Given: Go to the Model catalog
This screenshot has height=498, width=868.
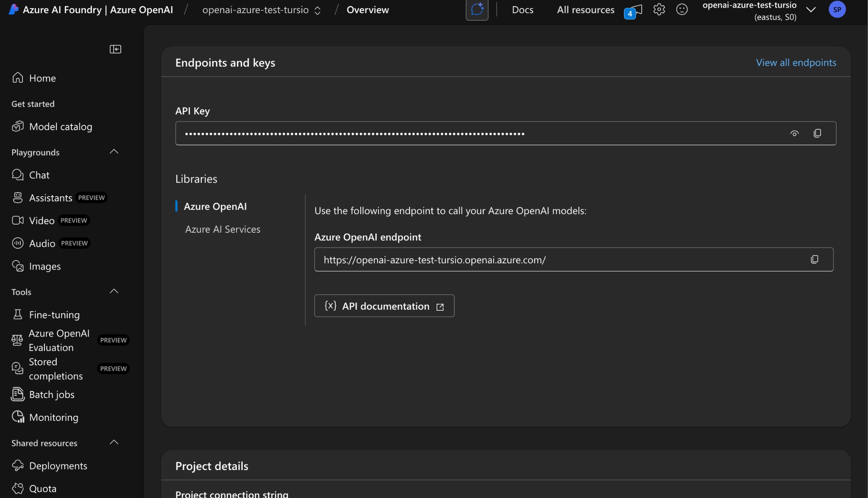Looking at the screenshot, I should (x=60, y=126).
